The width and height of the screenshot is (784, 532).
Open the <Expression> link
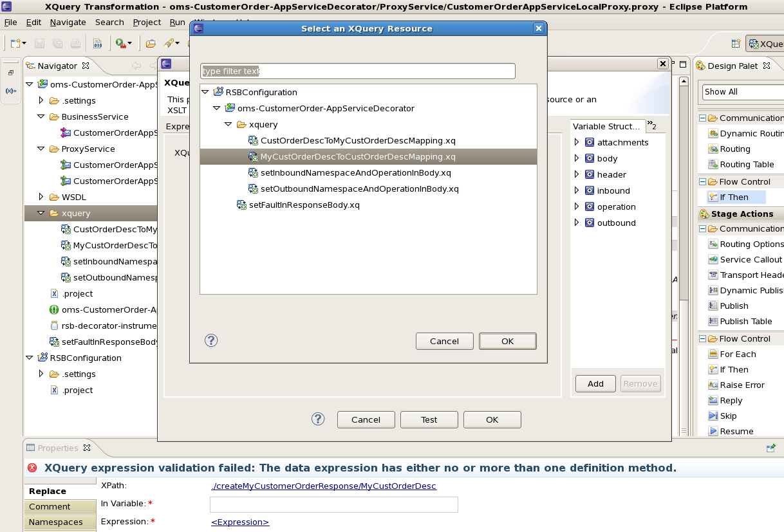(240, 522)
